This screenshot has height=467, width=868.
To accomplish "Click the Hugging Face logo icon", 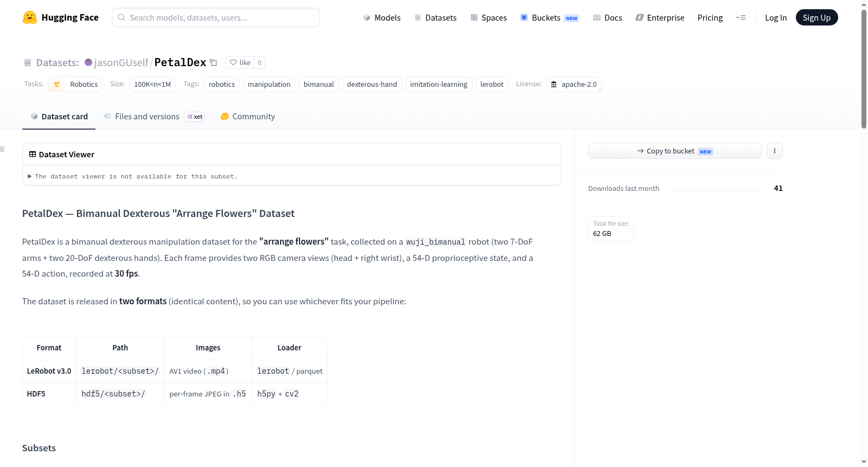I will 30,17.
